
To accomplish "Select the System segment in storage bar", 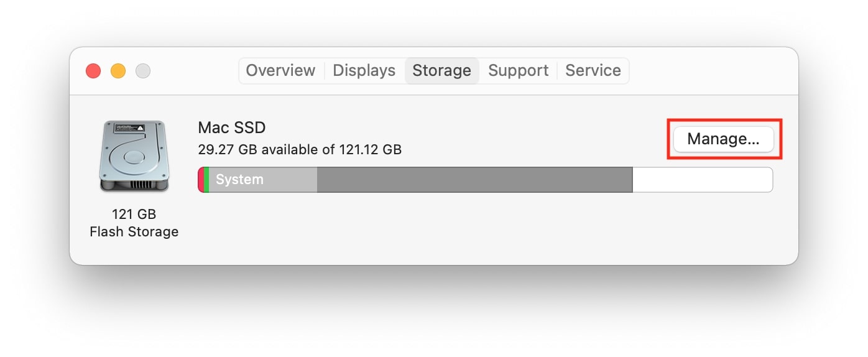I will pyautogui.click(x=263, y=180).
